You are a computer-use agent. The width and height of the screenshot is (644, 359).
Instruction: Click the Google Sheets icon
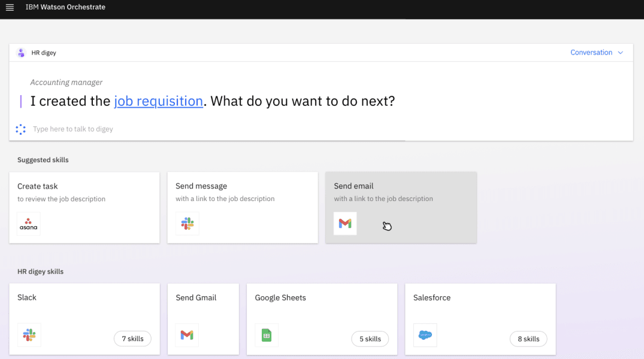pyautogui.click(x=267, y=335)
